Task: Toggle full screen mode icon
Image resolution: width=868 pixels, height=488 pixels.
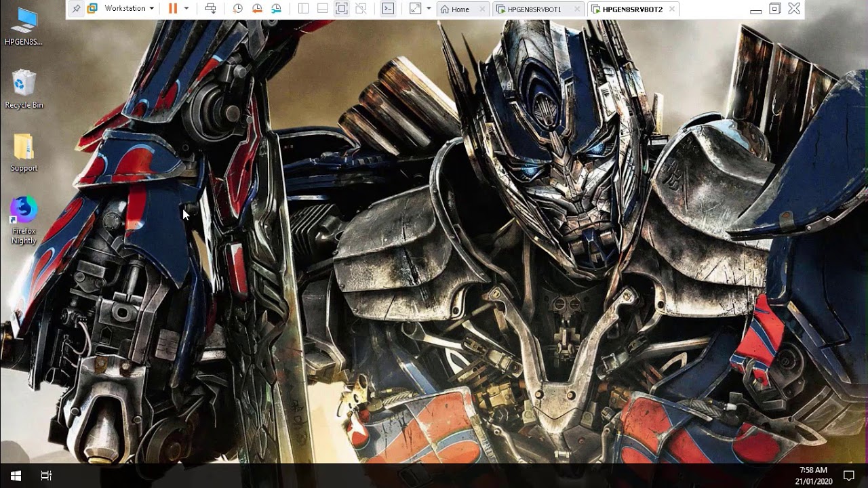Action: click(342, 9)
